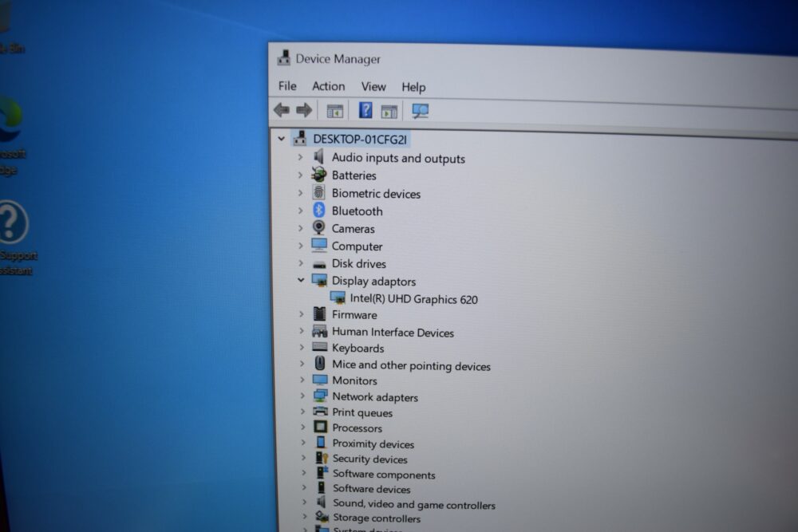Viewport: 798px width, 532px height.
Task: Click the Batteries category icon
Action: point(319,175)
